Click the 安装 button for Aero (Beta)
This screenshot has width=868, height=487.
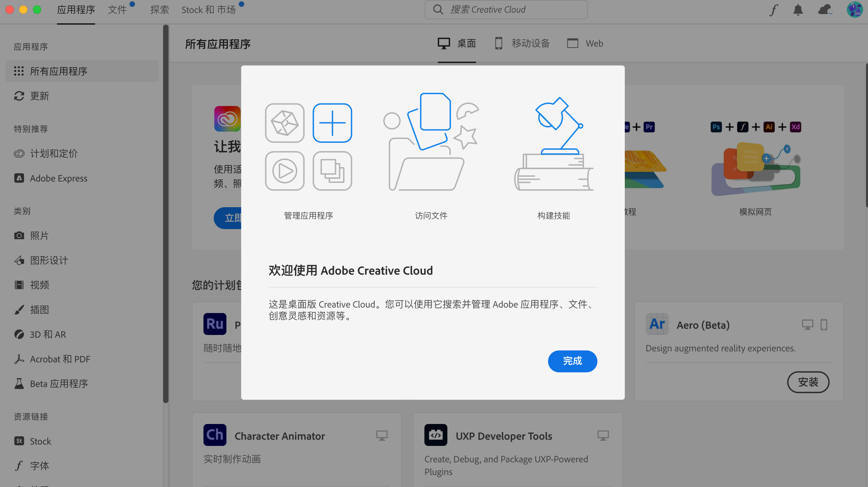(808, 382)
